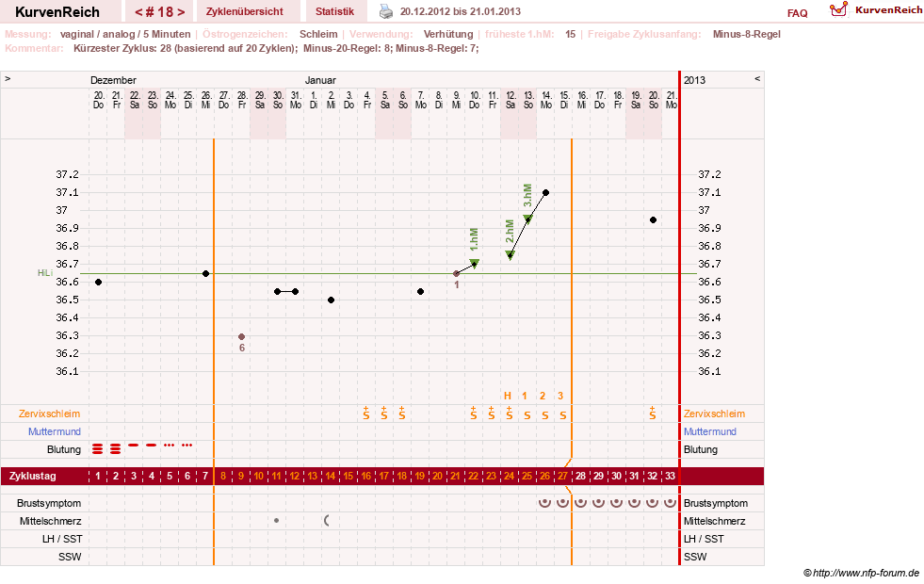
Task: Click the Brustsymptom row label on left
Action: coord(49,503)
